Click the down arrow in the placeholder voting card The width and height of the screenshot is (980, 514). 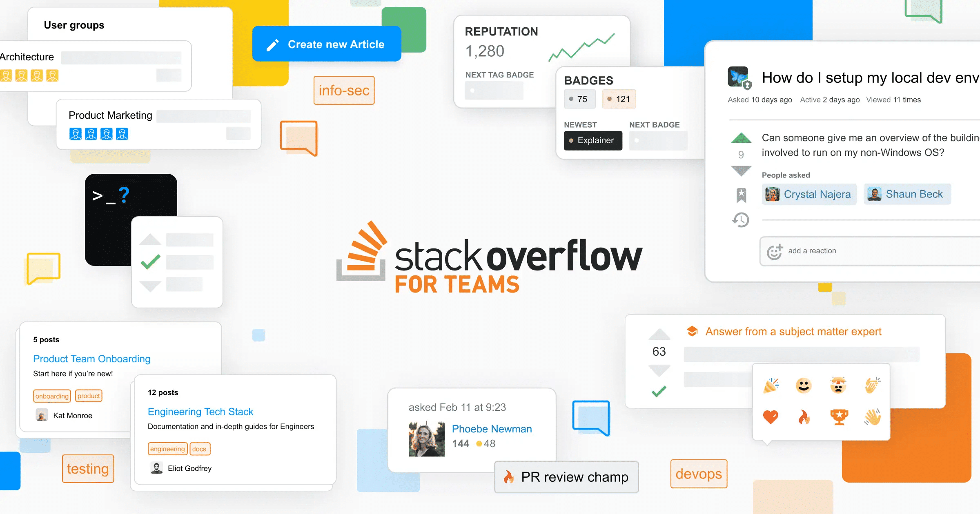[x=150, y=286]
